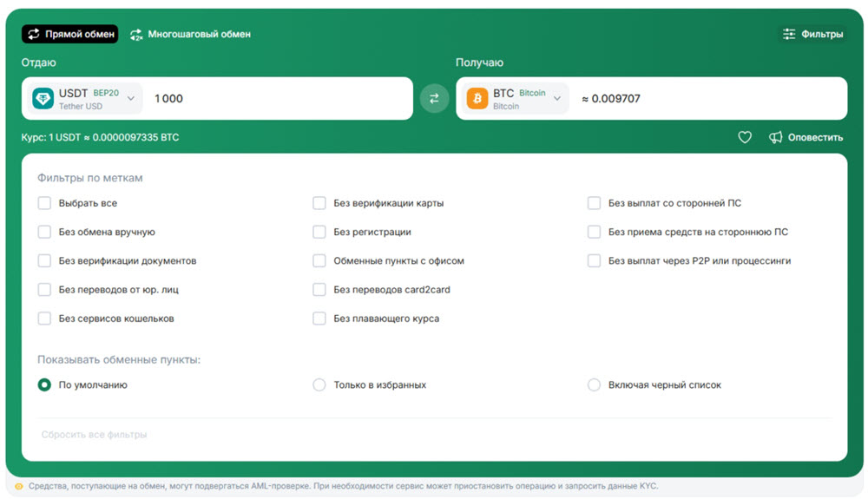The width and height of the screenshot is (868, 499).
Task: Enable Без верификации карты filter
Action: point(319,203)
